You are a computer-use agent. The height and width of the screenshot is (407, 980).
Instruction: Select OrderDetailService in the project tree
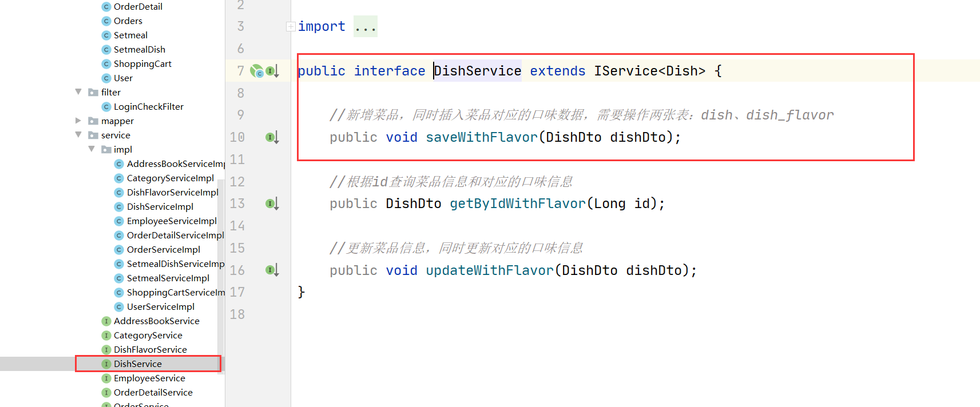[153, 393]
